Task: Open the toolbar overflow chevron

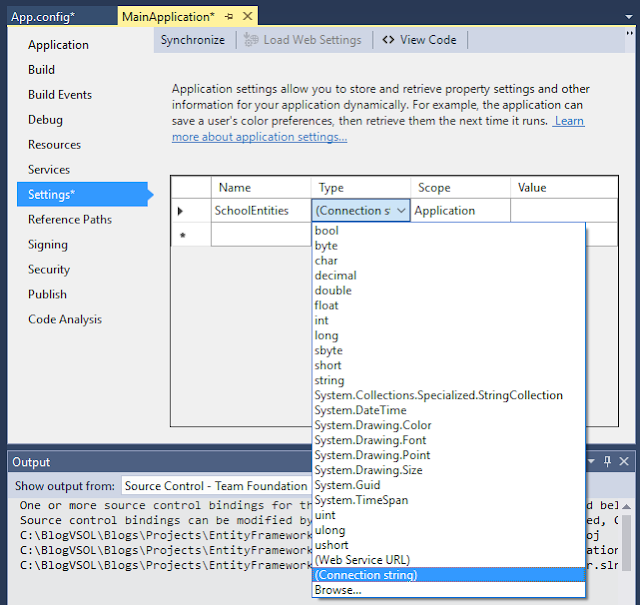Action: click(x=630, y=33)
